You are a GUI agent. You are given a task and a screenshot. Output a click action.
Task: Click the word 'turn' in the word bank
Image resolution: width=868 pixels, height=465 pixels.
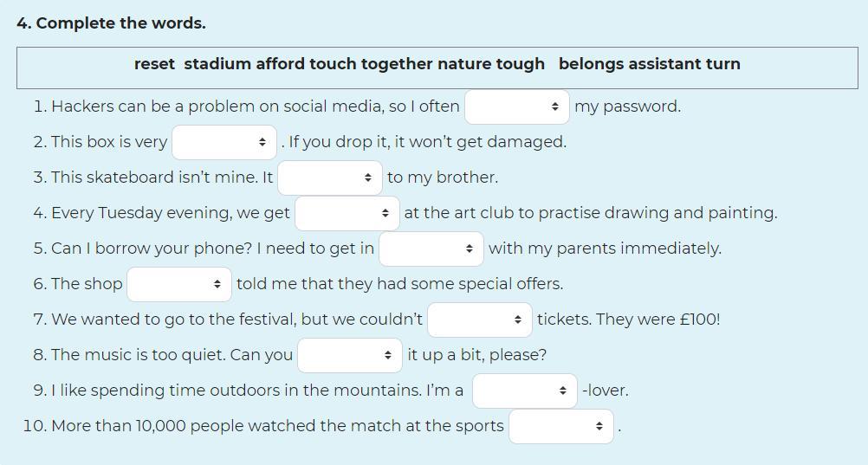tap(722, 64)
